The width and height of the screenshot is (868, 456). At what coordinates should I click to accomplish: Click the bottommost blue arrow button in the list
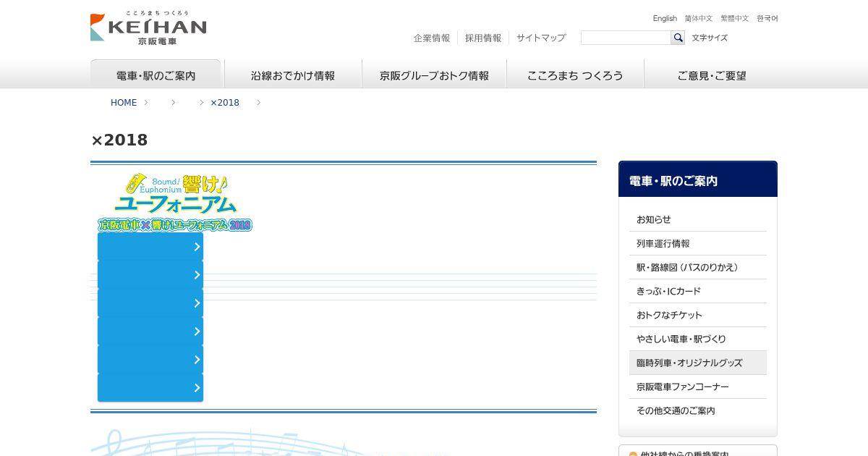click(150, 387)
